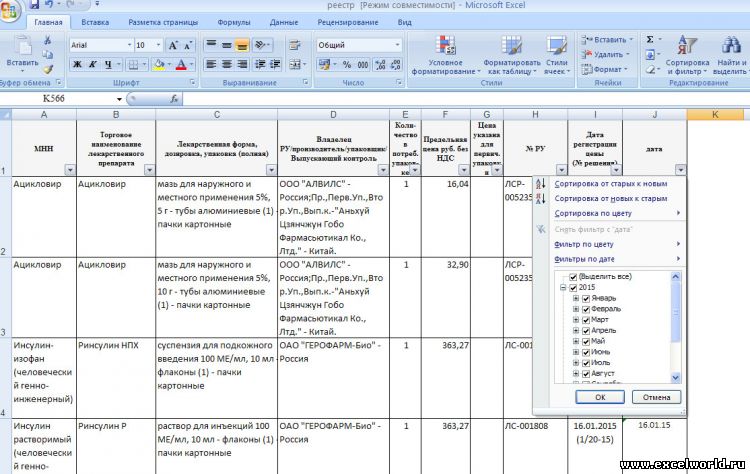Toggle the (Выделить все) checkbox
The image size is (750, 474).
pyautogui.click(x=573, y=277)
